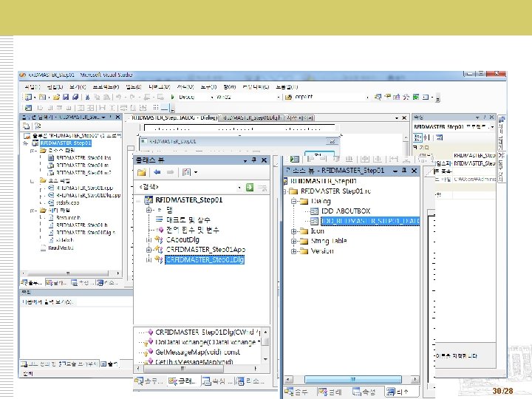
Task: Click the Undo arrow icon
Action: point(118,97)
